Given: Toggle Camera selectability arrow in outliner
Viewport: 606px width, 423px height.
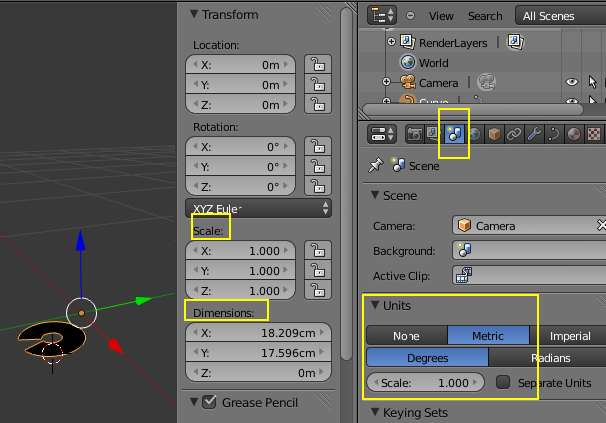Looking at the screenshot, I should (x=592, y=82).
